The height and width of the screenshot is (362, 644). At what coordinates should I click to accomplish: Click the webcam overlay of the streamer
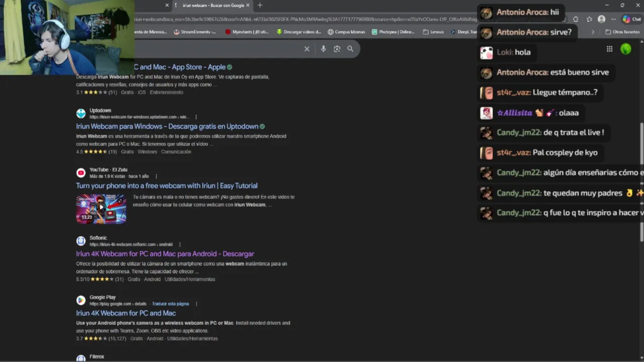[x=67, y=37]
